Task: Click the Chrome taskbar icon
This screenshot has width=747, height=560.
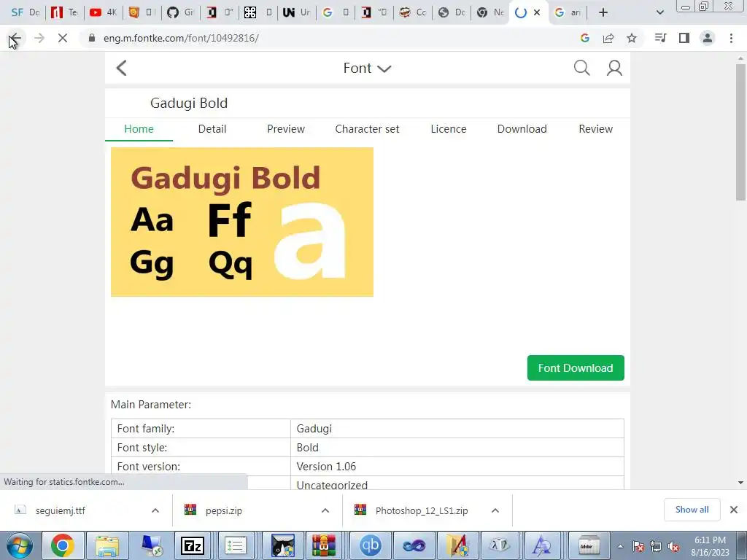Action: pyautogui.click(x=63, y=545)
